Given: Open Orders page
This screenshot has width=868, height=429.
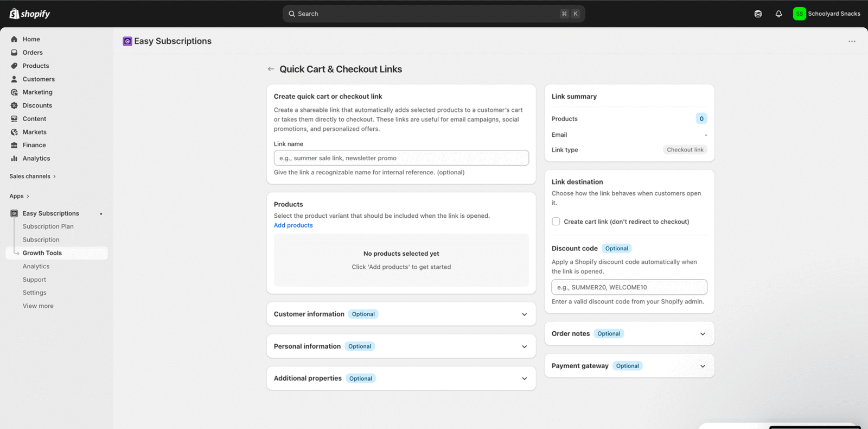Looking at the screenshot, I should [x=33, y=53].
